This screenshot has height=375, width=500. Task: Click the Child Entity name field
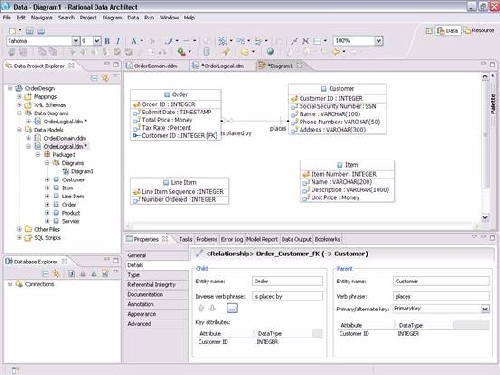coord(287,281)
